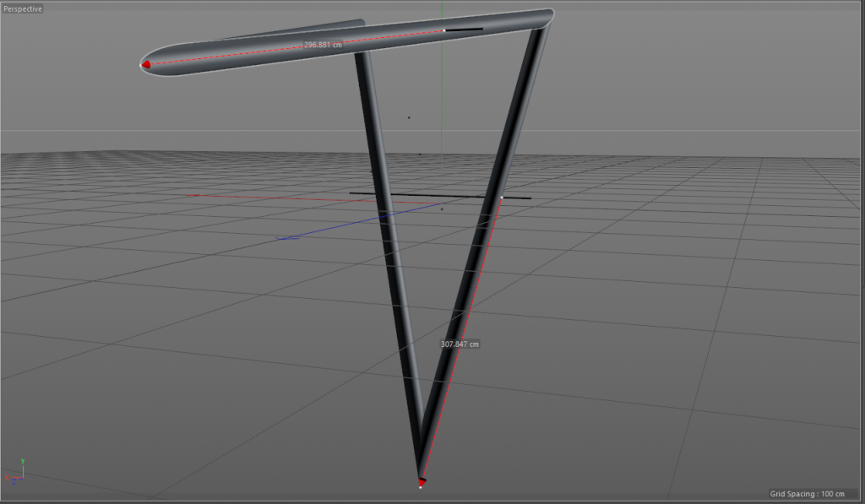Click the red dashed line along the top tube

253,51
